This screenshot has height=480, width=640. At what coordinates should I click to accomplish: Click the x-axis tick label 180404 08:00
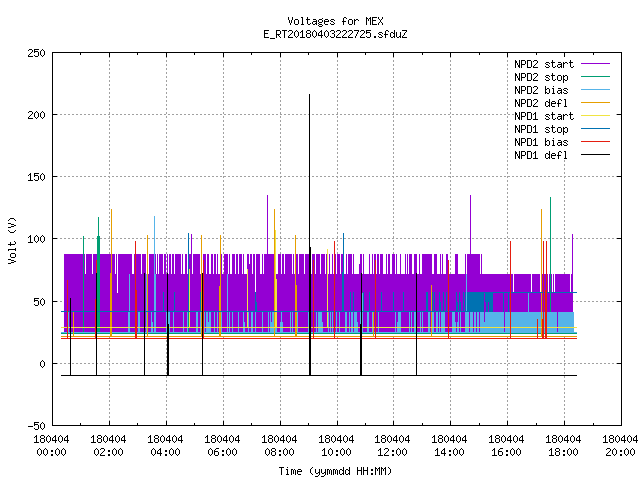pyautogui.click(x=279, y=446)
